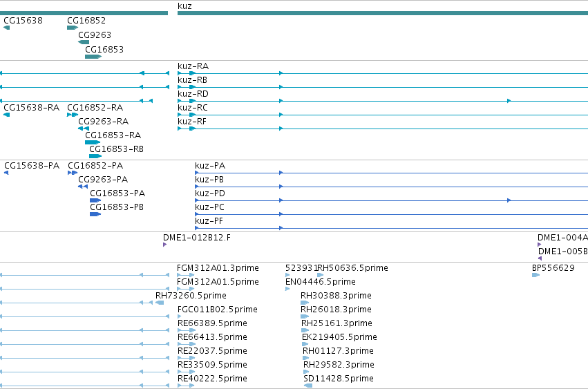The width and height of the screenshot is (588, 389).
Task: Select the purple triangle below DME1-012B12.F
Action: tap(164, 245)
